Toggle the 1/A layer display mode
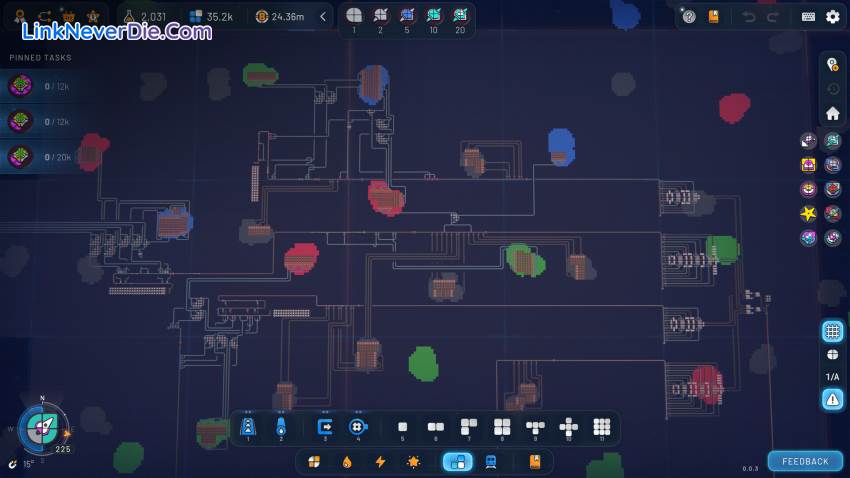This screenshot has width=850, height=478. coord(832,376)
